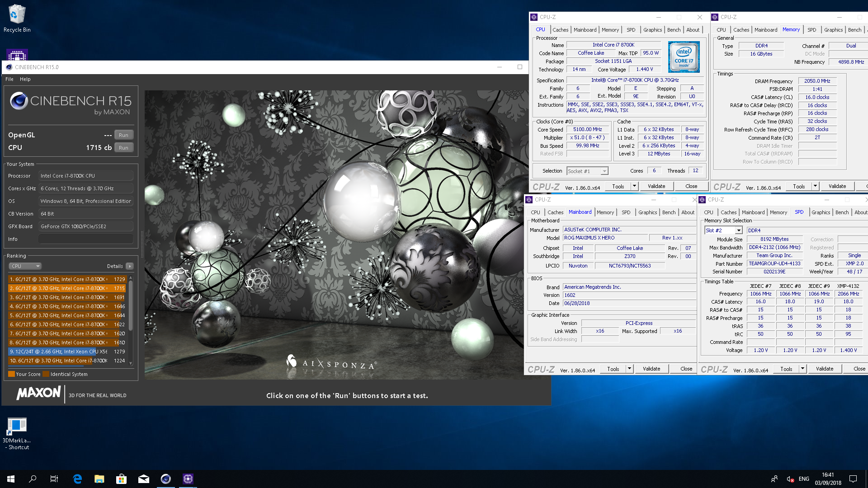Click the Intel Core i7 logo in CPU-Z
The image size is (868, 488).
(684, 57)
